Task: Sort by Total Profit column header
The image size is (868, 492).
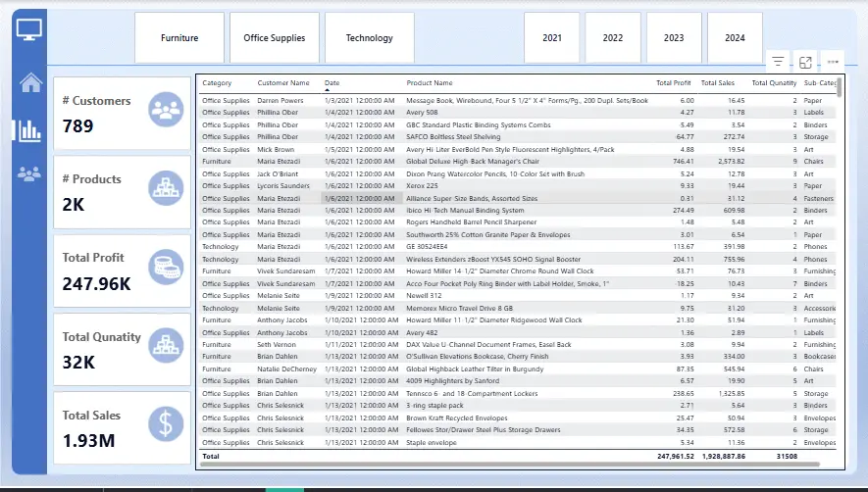Action: [x=673, y=83]
